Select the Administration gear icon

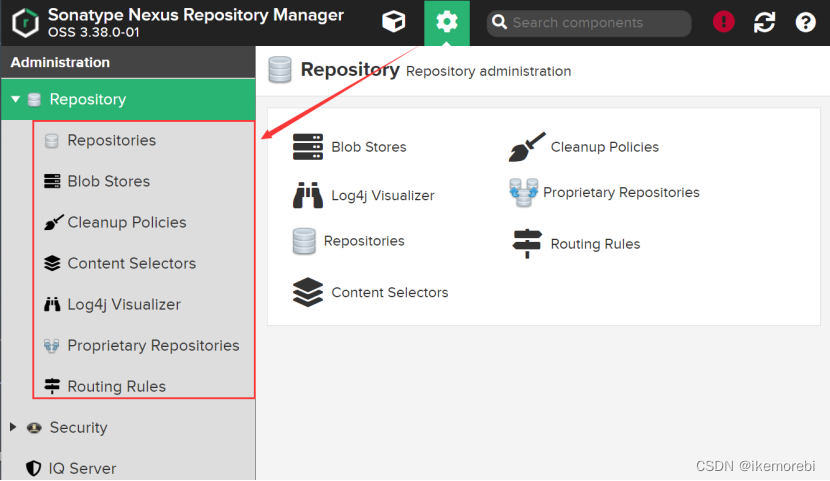(446, 22)
